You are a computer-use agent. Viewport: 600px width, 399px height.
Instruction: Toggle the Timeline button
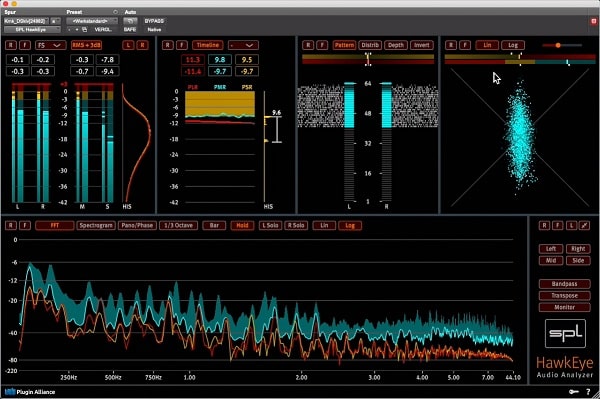[208, 45]
